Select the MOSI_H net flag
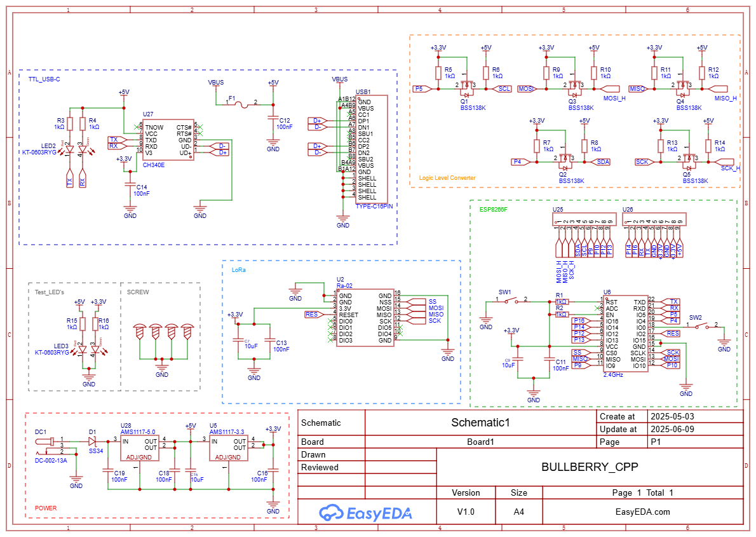This screenshot has height=537, width=756. coord(610,89)
